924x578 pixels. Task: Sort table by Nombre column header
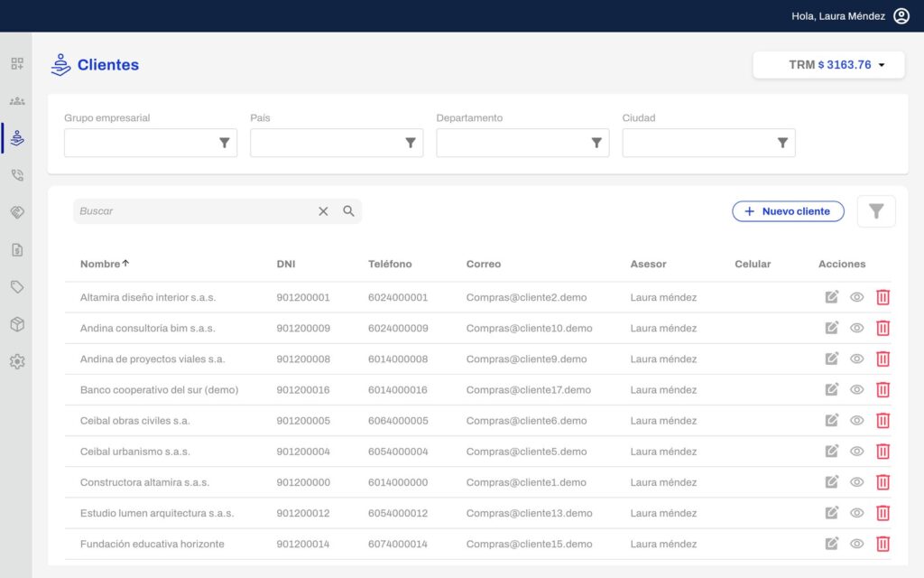[x=105, y=264]
